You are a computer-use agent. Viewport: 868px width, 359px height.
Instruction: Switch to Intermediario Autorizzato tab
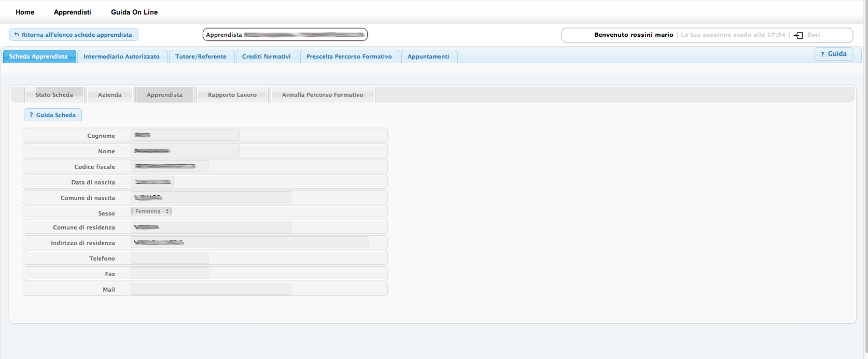(121, 56)
